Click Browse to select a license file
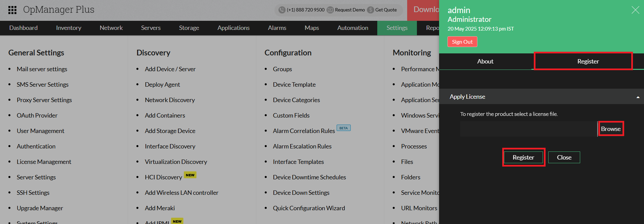This screenshot has height=224, width=644. tap(611, 129)
